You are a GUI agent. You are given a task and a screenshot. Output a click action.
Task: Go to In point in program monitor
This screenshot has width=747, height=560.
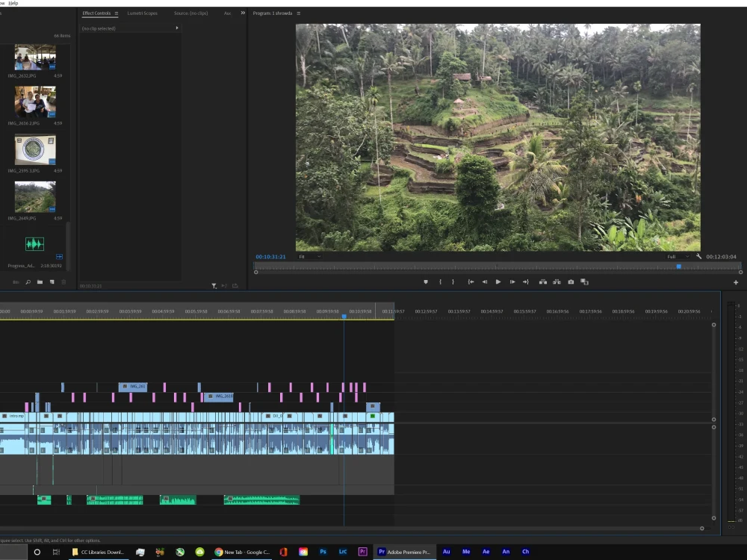click(x=471, y=282)
